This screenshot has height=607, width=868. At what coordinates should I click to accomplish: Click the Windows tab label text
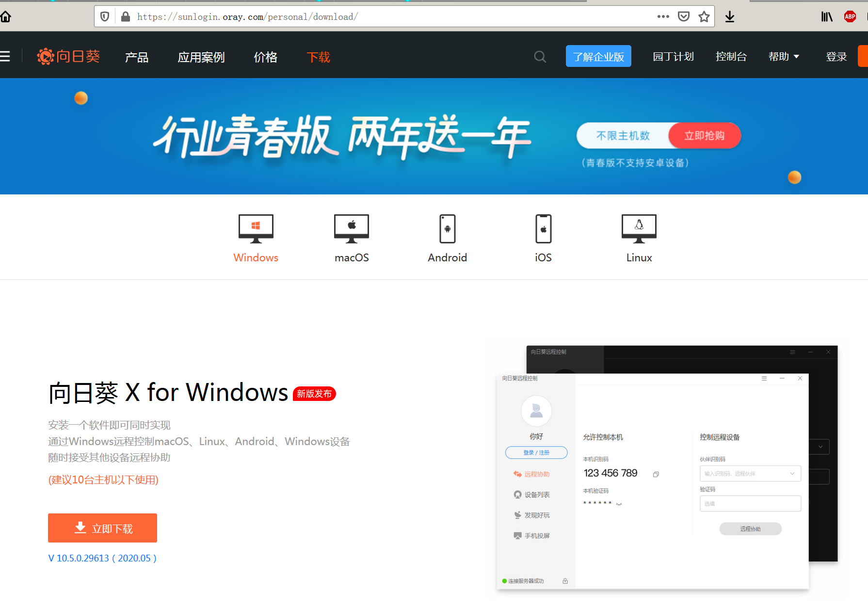pos(256,257)
